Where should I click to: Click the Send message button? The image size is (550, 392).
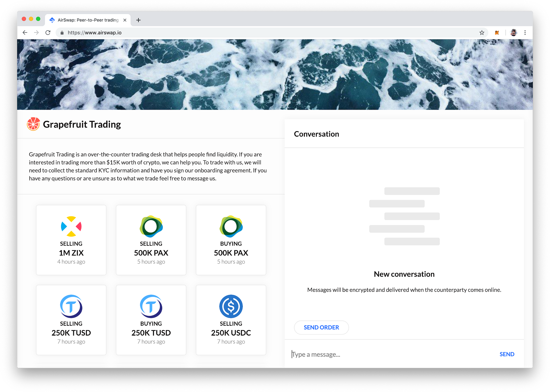507,354
